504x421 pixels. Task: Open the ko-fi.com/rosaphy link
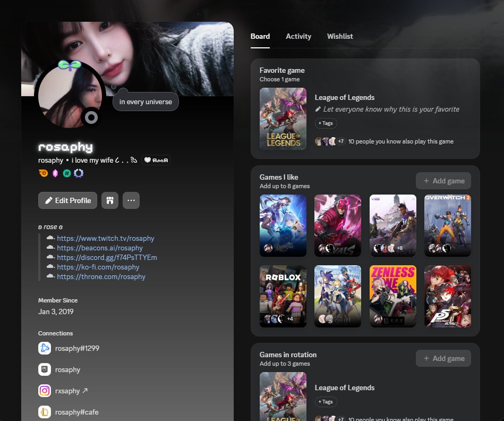(x=98, y=267)
